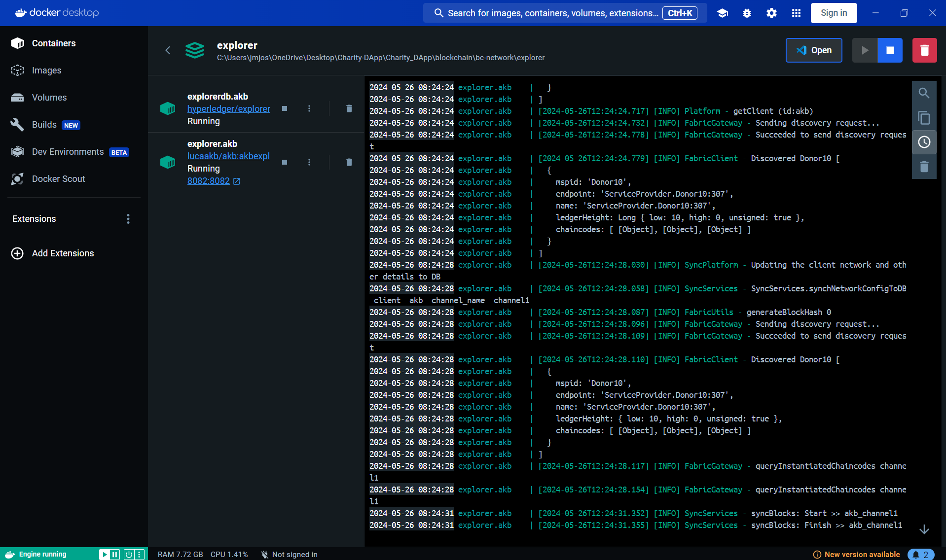Click the search logs magnifier icon
The image size is (946, 560).
point(924,93)
